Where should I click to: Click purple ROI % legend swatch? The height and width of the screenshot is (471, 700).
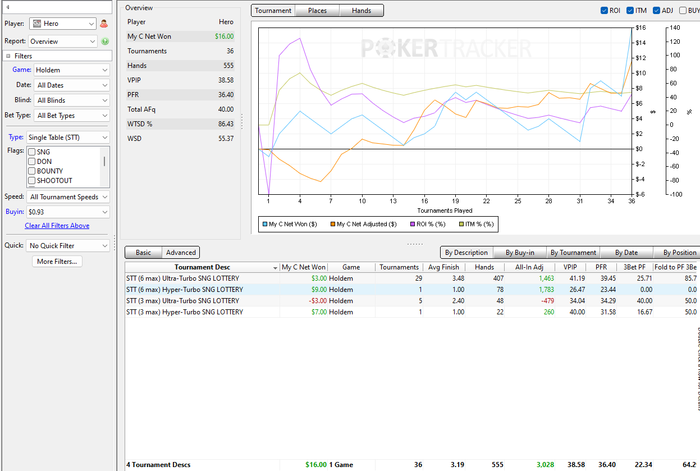412,224
